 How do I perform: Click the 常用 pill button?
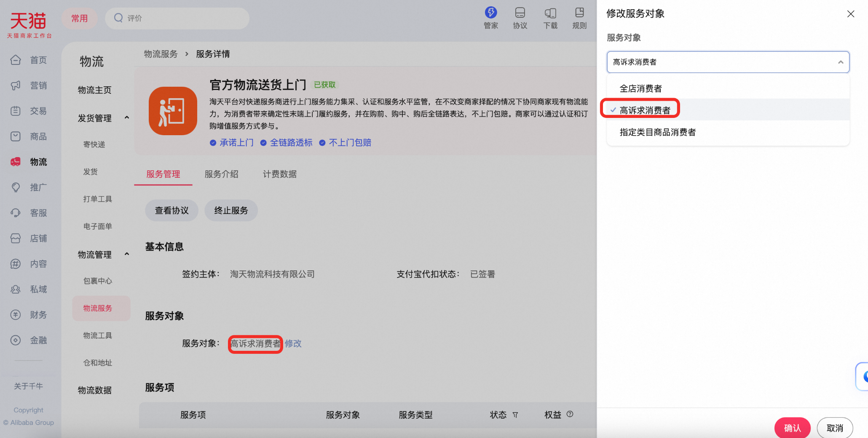click(x=80, y=18)
